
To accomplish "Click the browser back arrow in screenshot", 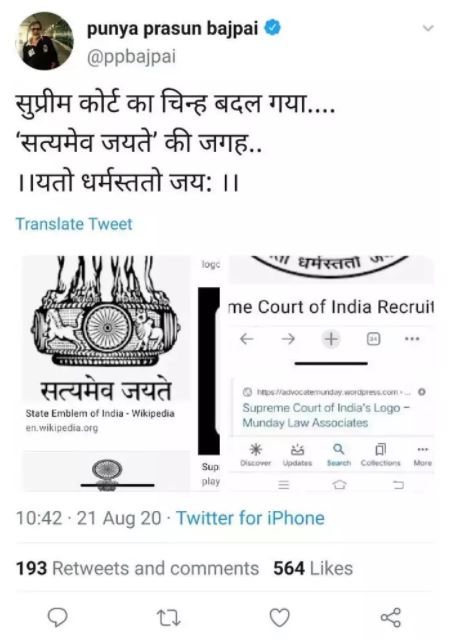I will [x=247, y=339].
